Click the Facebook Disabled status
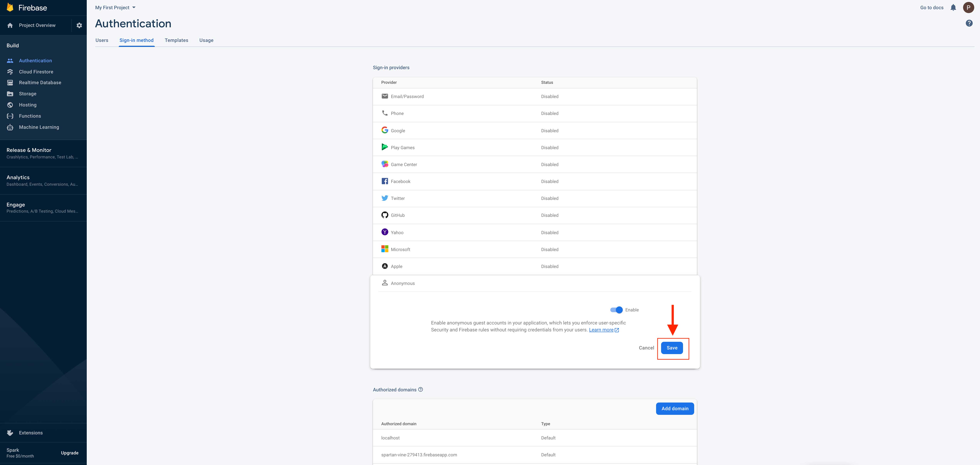 550,182
